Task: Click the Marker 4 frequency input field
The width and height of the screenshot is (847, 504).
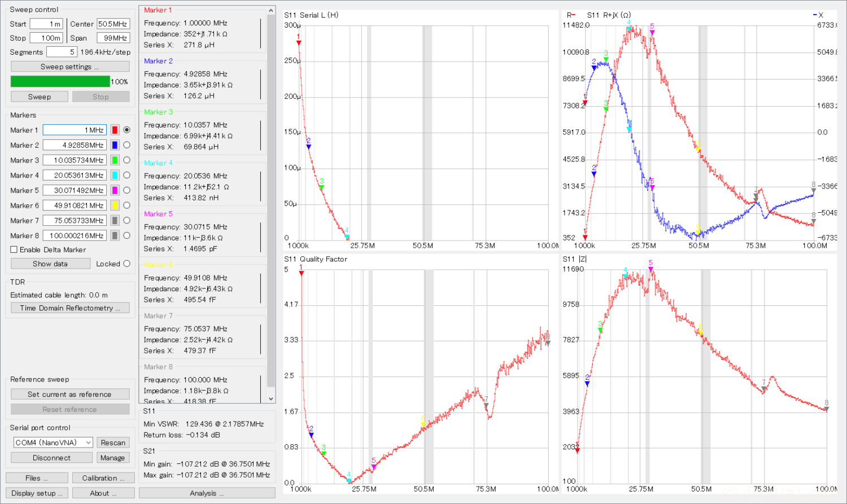Action: coord(75,176)
